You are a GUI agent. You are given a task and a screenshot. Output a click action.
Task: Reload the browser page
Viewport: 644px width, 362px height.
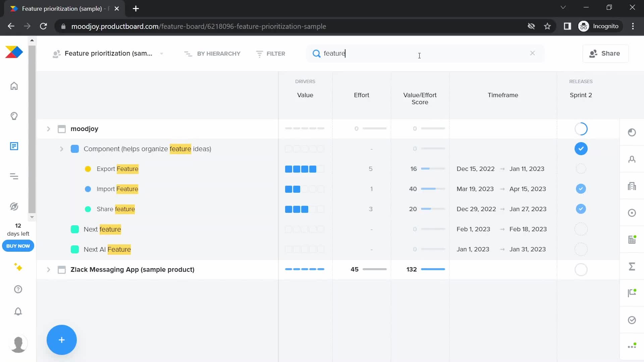click(x=43, y=26)
